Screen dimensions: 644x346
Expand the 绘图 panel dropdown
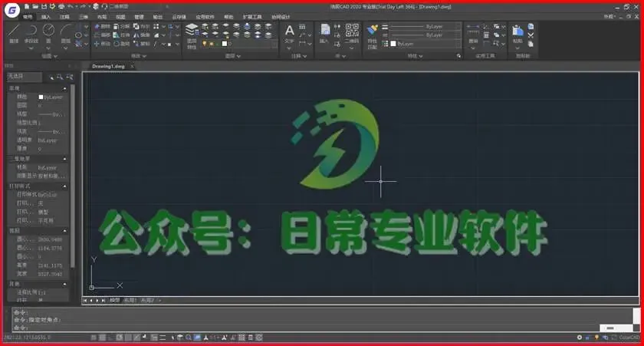pos(49,56)
